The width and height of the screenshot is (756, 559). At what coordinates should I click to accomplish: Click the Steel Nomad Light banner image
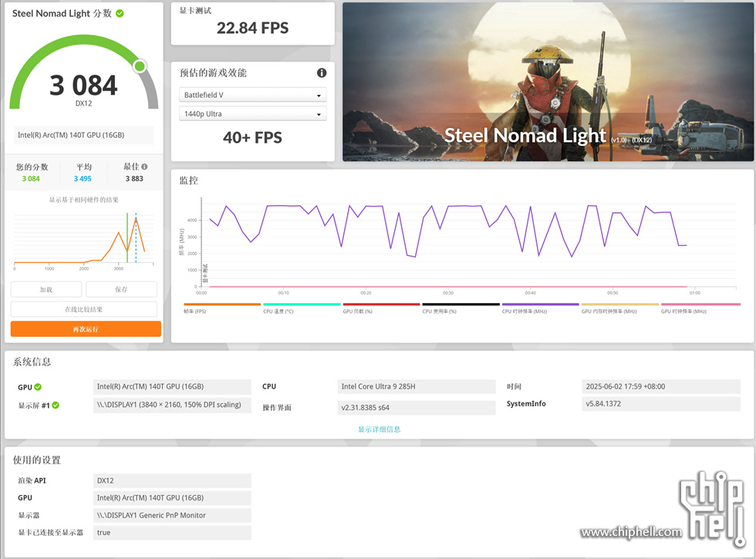point(548,82)
